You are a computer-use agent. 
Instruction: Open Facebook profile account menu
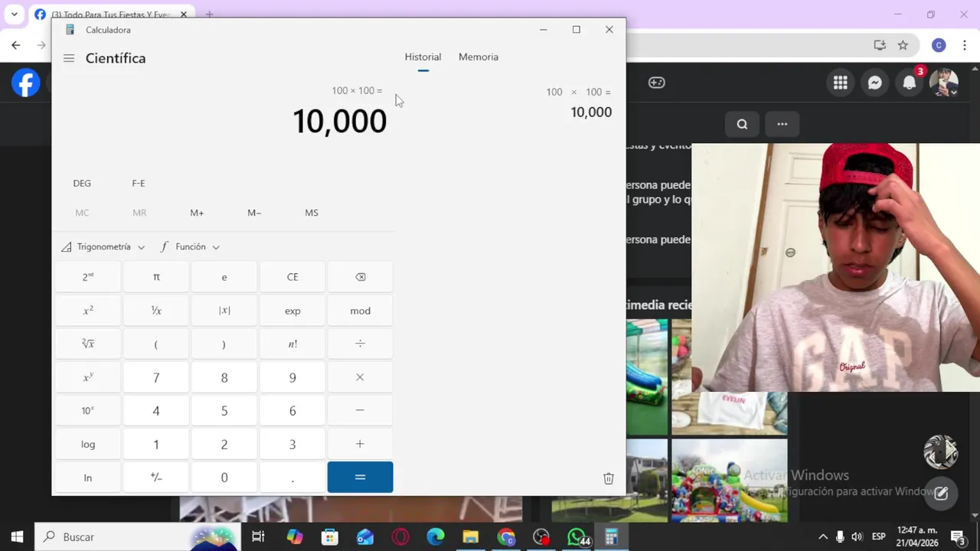point(944,83)
